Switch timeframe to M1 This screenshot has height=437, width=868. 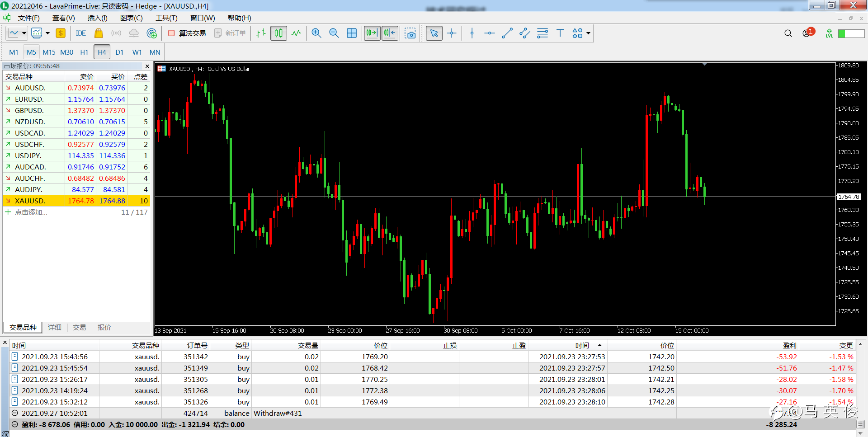click(x=14, y=52)
